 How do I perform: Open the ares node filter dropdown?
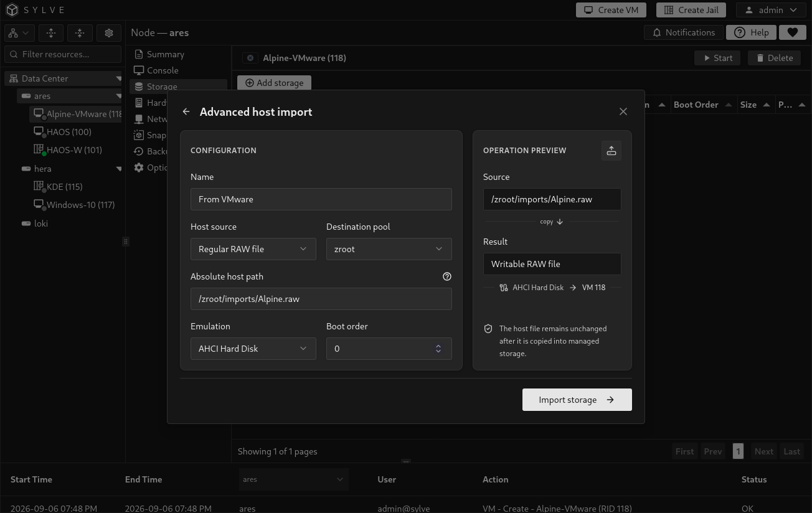click(293, 479)
